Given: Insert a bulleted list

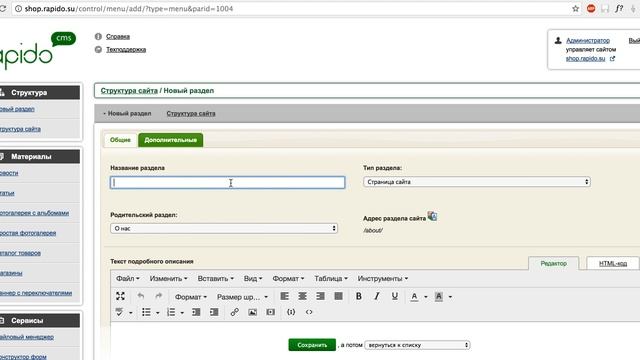Looking at the screenshot, I should pos(146,312).
